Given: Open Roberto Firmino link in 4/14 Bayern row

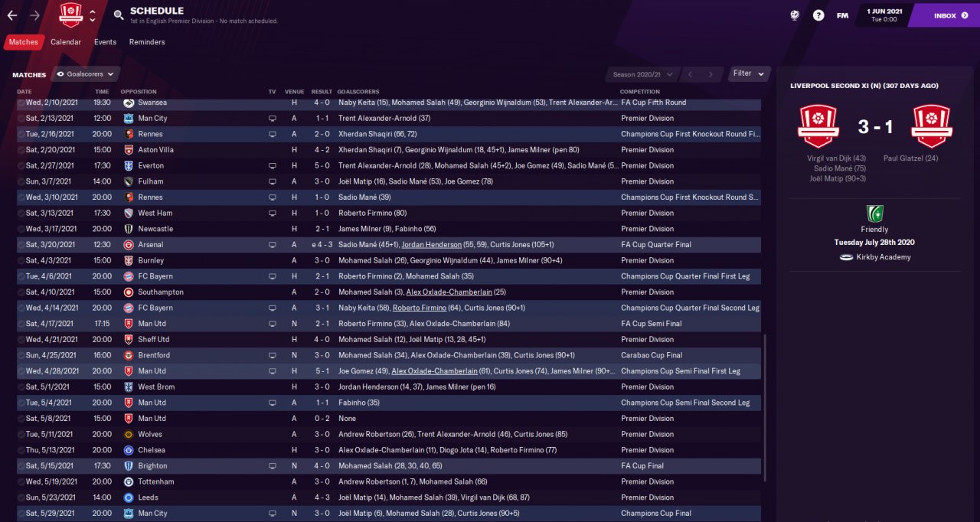Looking at the screenshot, I should pyautogui.click(x=420, y=308).
